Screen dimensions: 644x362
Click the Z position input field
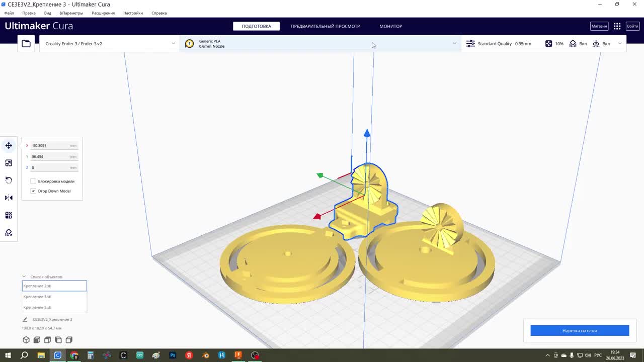coord(54,167)
